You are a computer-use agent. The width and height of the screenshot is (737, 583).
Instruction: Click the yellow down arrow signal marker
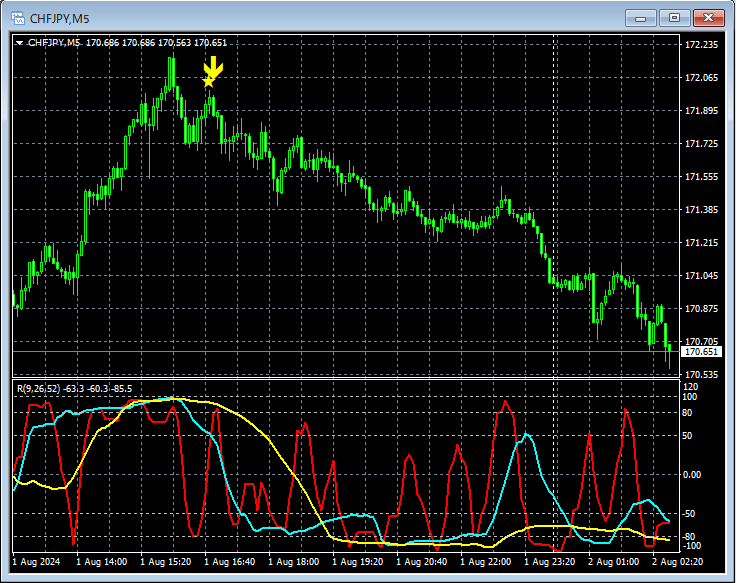(213, 67)
